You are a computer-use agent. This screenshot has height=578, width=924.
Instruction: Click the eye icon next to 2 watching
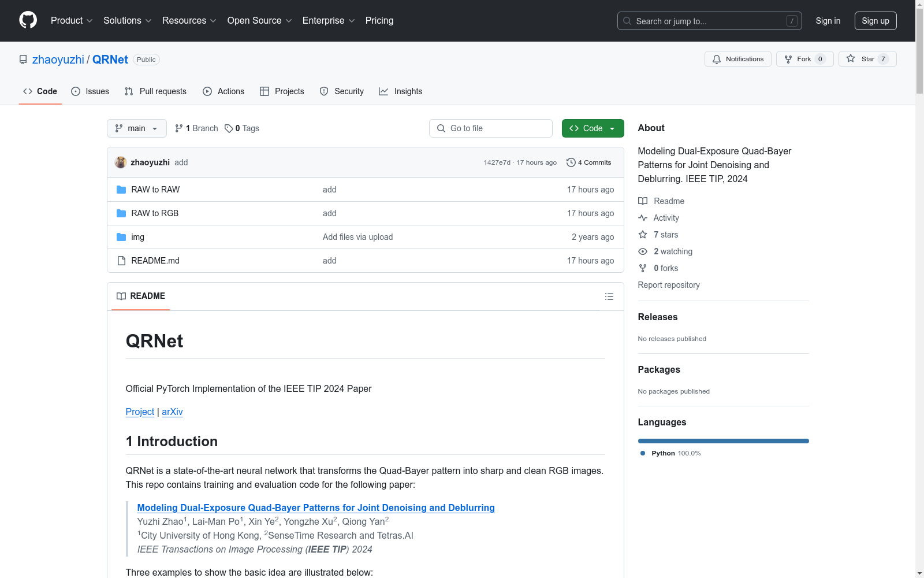(x=643, y=251)
